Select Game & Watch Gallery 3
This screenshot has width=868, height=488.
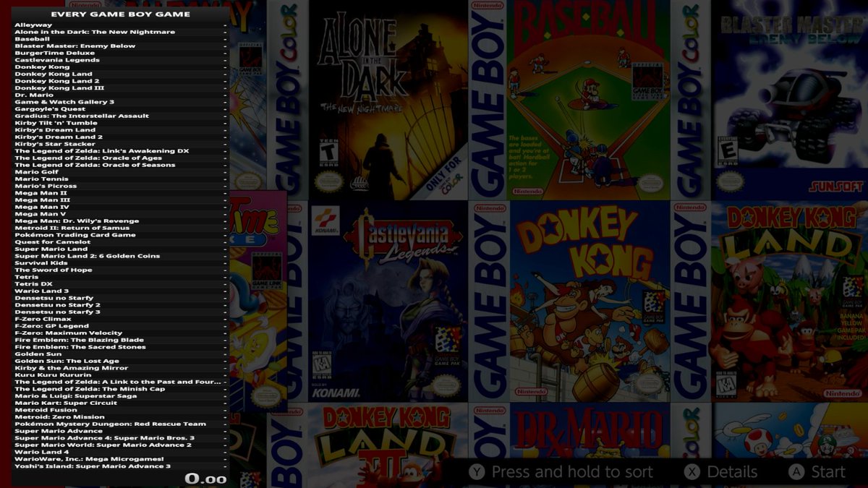(x=121, y=102)
